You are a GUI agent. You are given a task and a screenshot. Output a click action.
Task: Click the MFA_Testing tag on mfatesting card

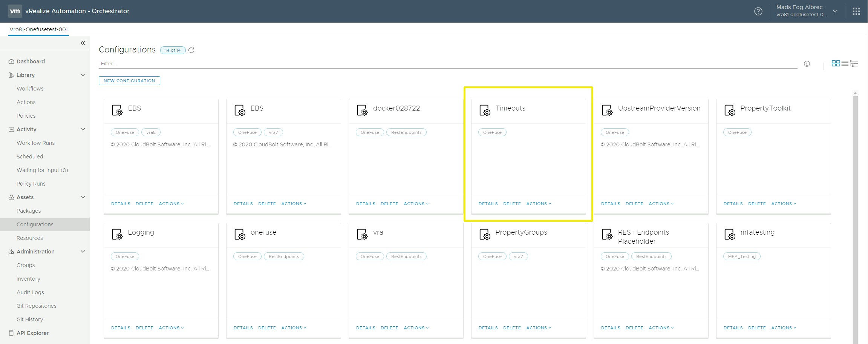click(742, 256)
